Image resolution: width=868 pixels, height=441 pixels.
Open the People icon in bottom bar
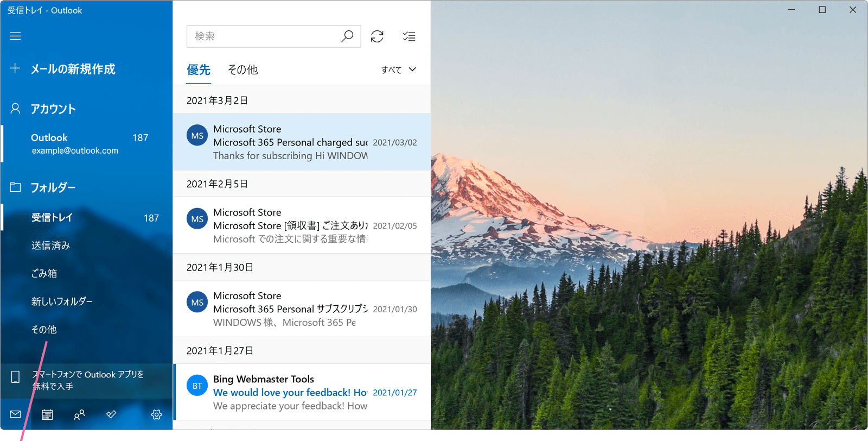pos(79,414)
